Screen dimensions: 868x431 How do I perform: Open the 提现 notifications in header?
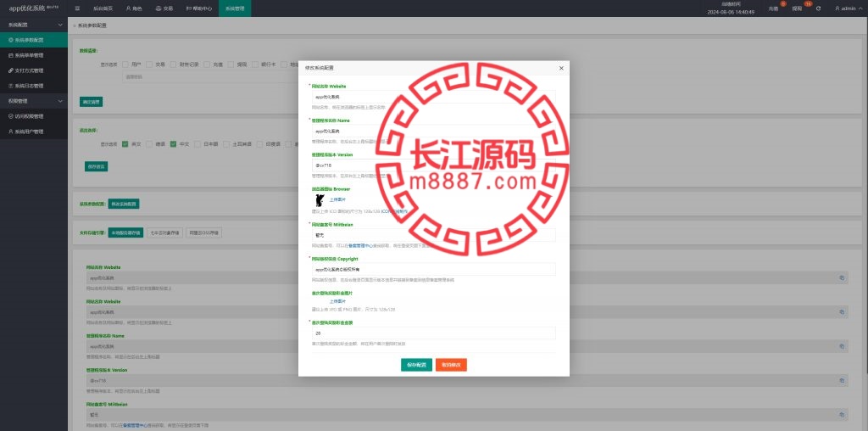797,8
